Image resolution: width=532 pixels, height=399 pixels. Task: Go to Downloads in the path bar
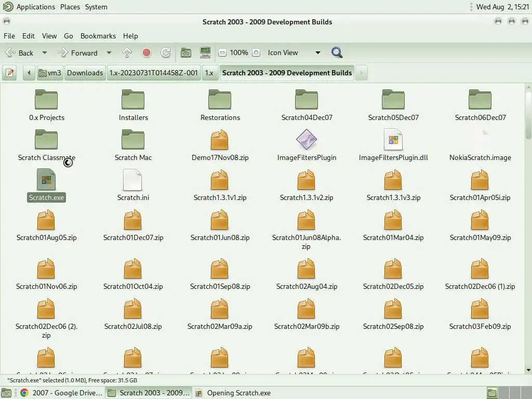[85, 73]
